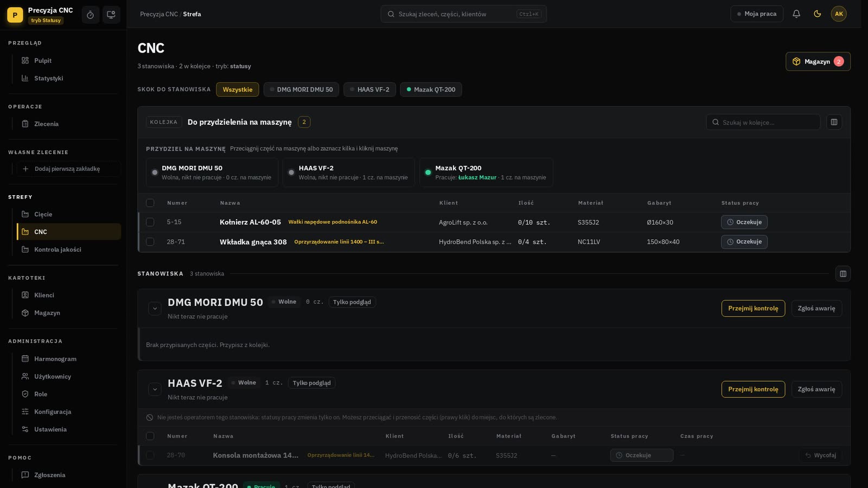Collapse the DMG MORI DMU 50 station
This screenshot has height=488, width=868.
[x=155, y=309]
